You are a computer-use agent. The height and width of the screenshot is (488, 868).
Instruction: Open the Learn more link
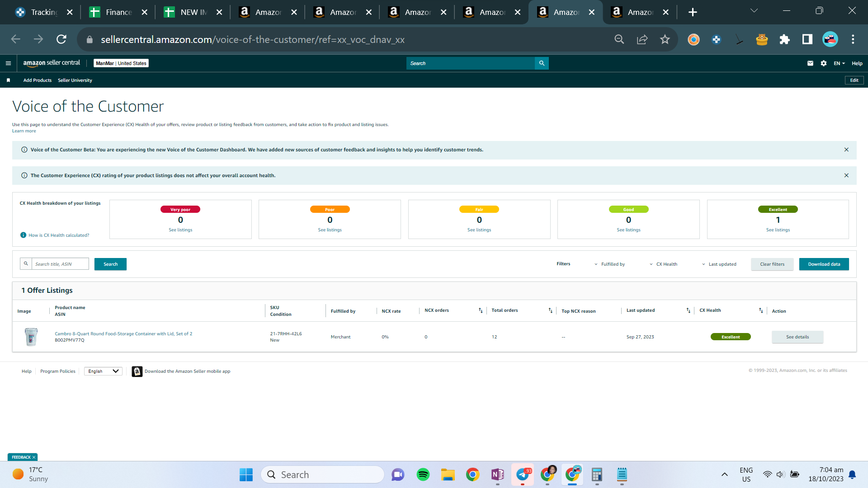(x=24, y=131)
